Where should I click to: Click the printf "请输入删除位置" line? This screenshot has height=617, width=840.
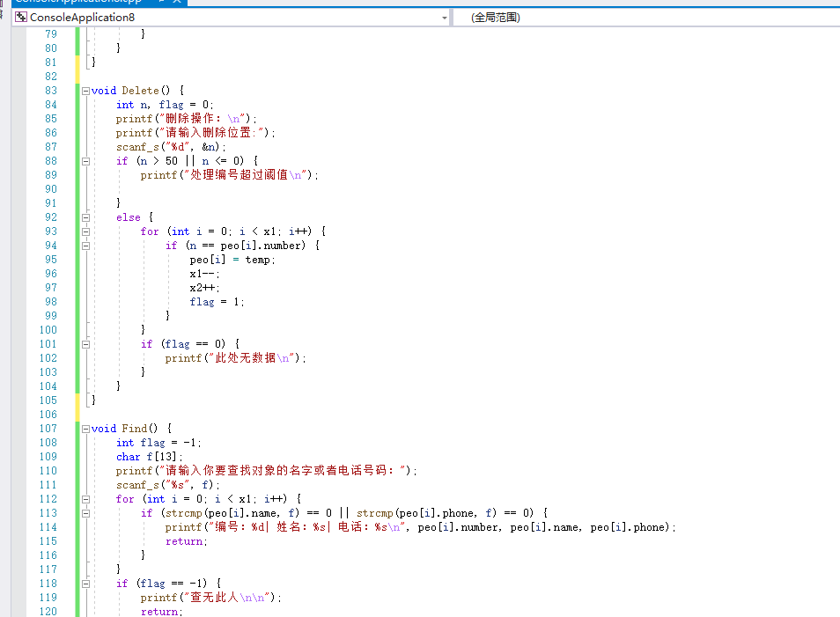coord(195,132)
